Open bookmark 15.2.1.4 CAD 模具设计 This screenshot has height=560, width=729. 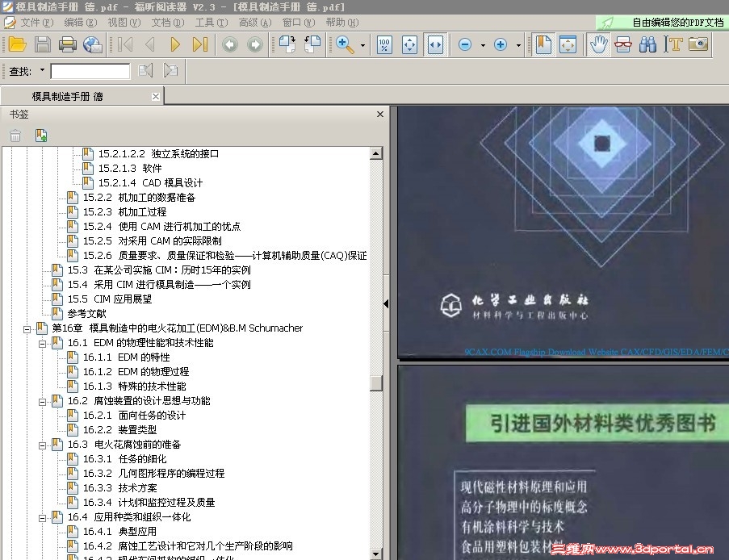tap(150, 182)
